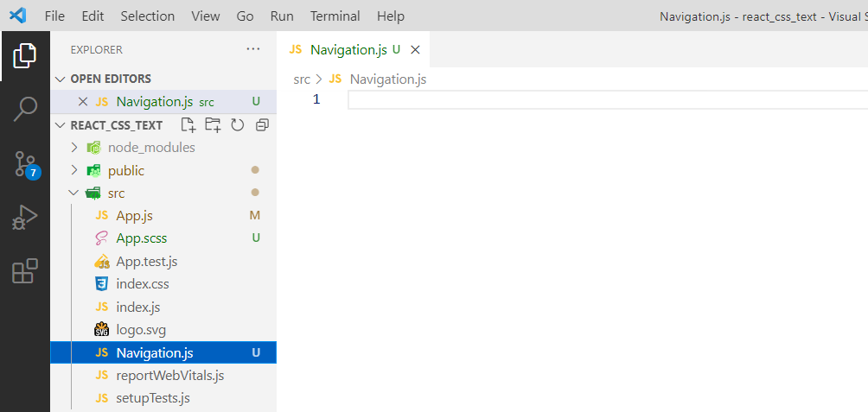This screenshot has width=868, height=412.
Task: Open the Search view in activity bar
Action: point(25,109)
